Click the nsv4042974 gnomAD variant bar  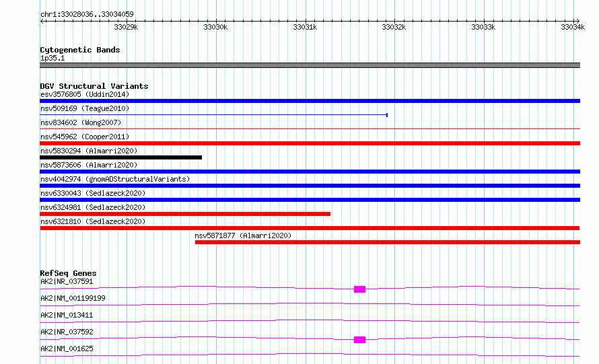click(x=310, y=186)
